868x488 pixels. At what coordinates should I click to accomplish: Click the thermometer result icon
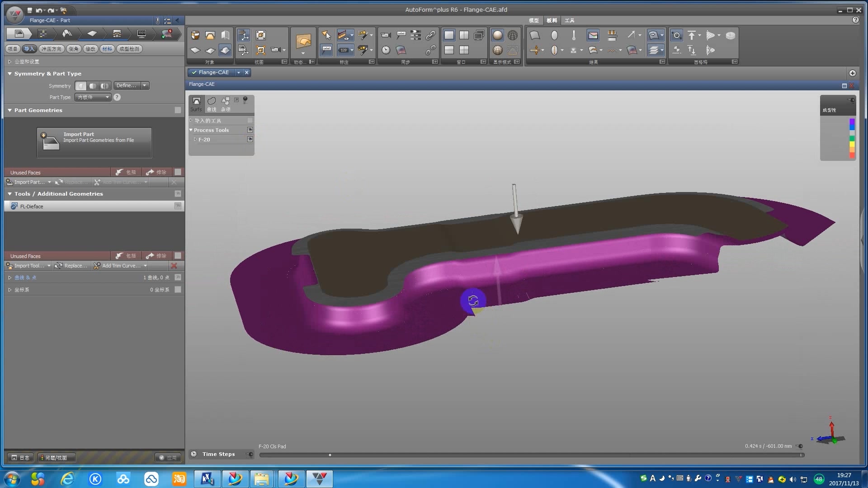(574, 35)
